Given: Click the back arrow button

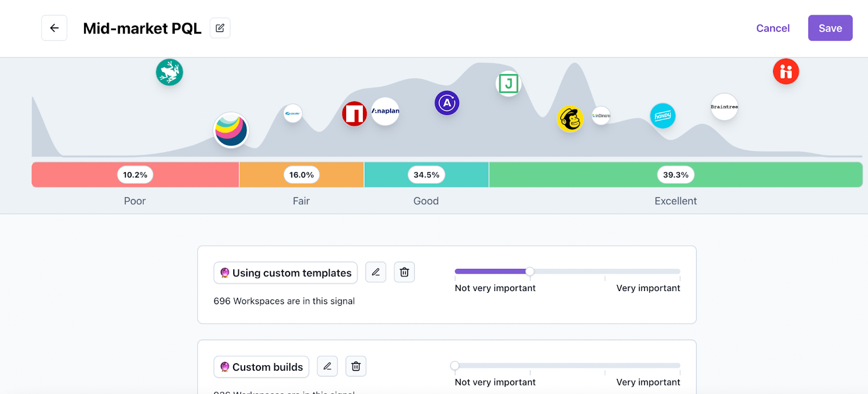Looking at the screenshot, I should 54,28.
